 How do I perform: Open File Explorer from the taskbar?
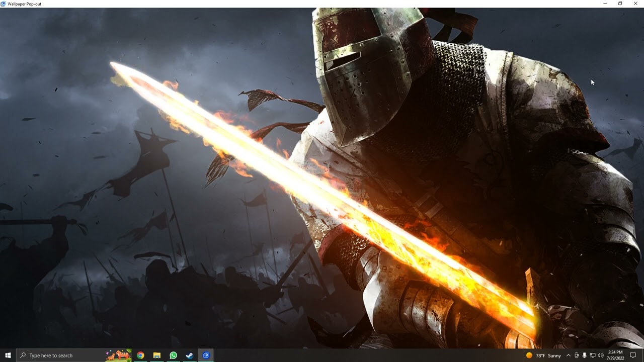157,355
